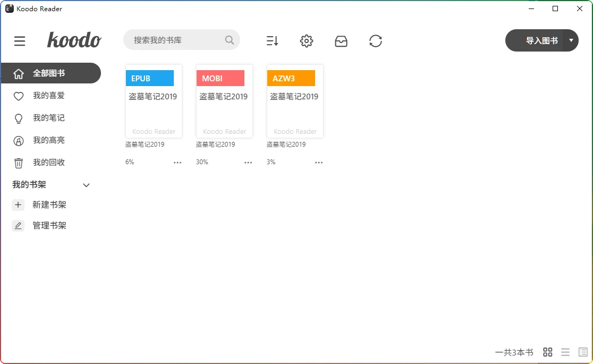593x364 pixels.
Task: Collapse the 我的书架 section chevron
Action: tap(87, 185)
